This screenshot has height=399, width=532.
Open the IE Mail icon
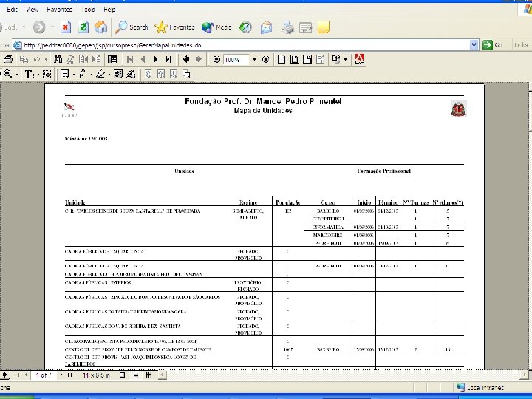click(266, 27)
